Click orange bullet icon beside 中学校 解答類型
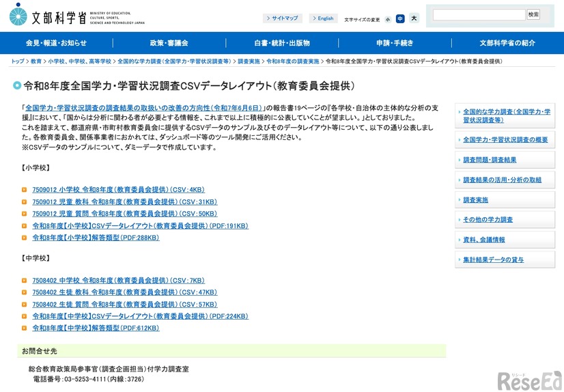The width and height of the screenshot is (564, 392). pos(24,328)
